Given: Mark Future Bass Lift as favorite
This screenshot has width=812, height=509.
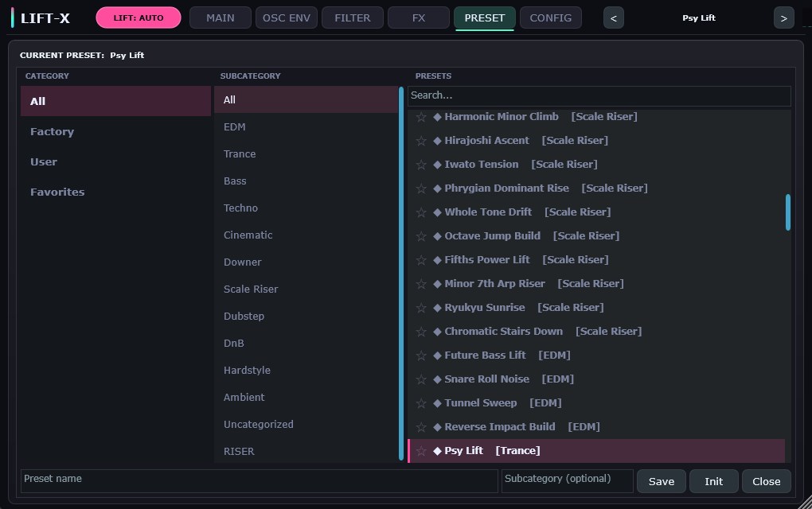Looking at the screenshot, I should pos(421,356).
